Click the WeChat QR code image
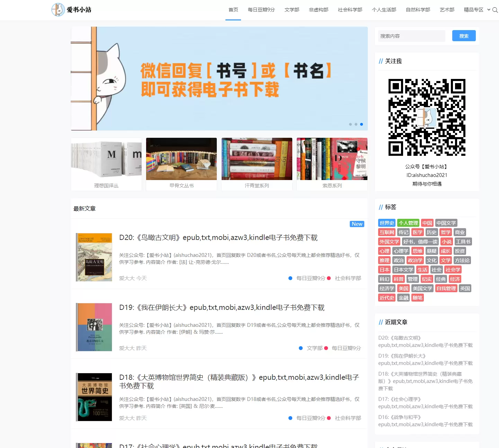The width and height of the screenshot is (499, 448). (x=427, y=117)
